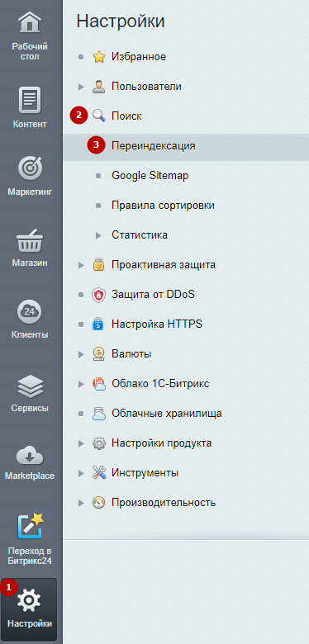
Task: Open Правила сортировки item
Action: (x=163, y=206)
